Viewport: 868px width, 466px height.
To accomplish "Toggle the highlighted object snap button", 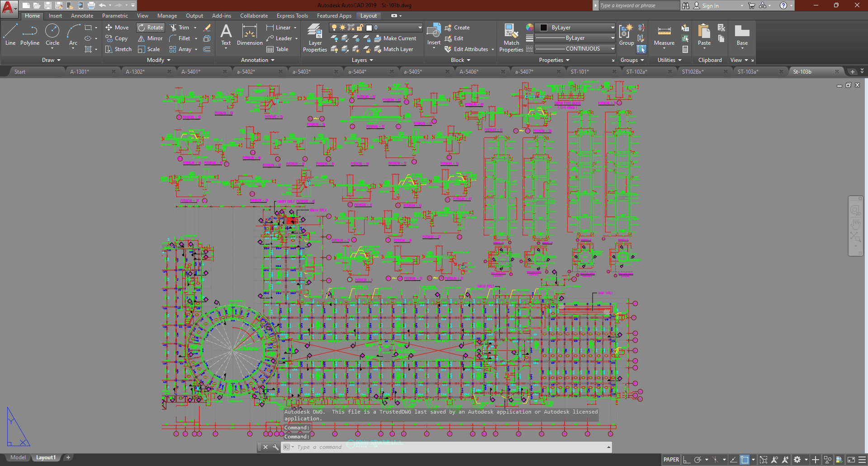I will (745, 460).
